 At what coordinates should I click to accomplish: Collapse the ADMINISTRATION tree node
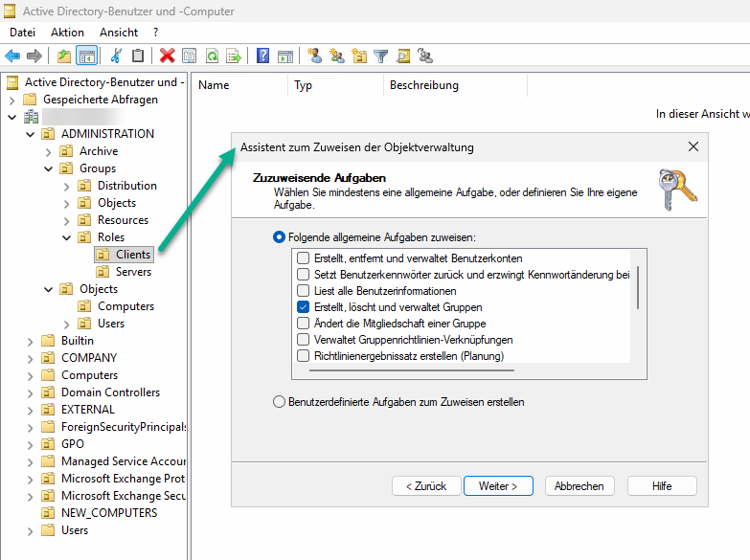[x=30, y=134]
